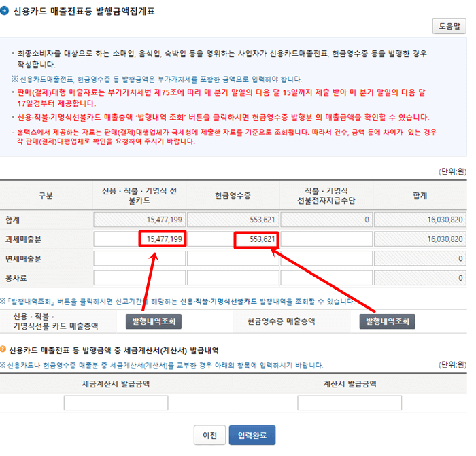Click 발행내역조회 for 신용·직불 카드 매출총액
This screenshot has height=456, width=476.
click(154, 321)
